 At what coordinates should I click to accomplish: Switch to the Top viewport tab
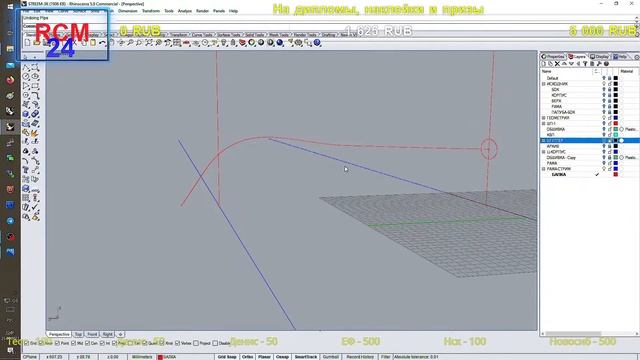(x=78, y=334)
